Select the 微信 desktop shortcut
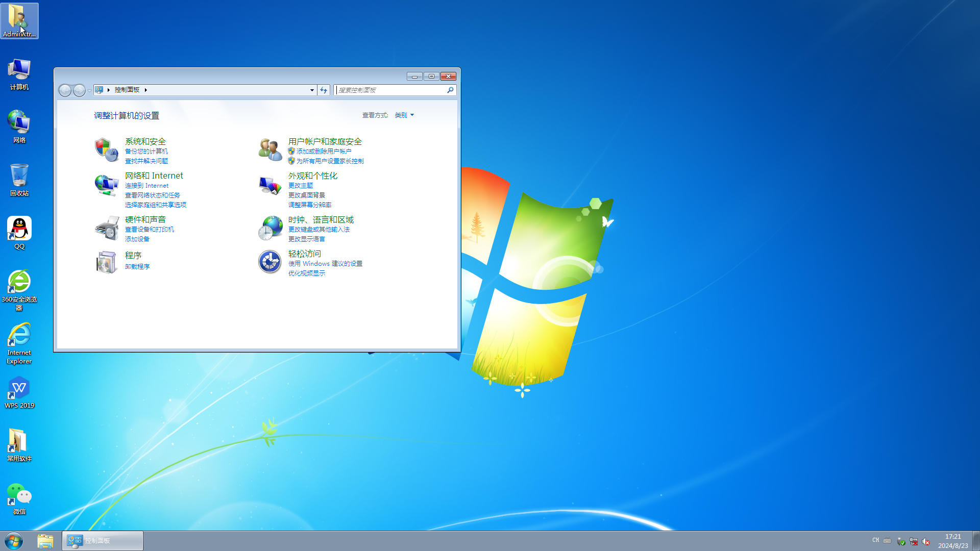980x551 pixels. [19, 498]
